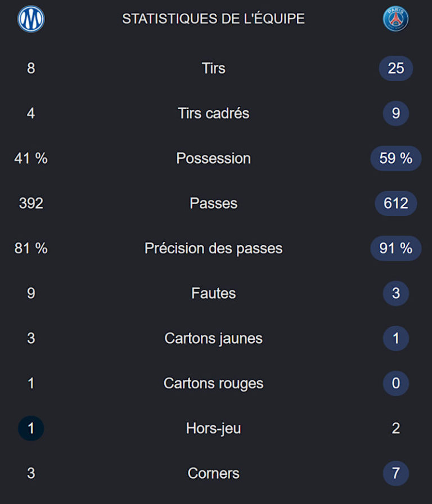Screen dimensions: 432x504
Task: Select the Précision des passes label
Action: coord(213,249)
